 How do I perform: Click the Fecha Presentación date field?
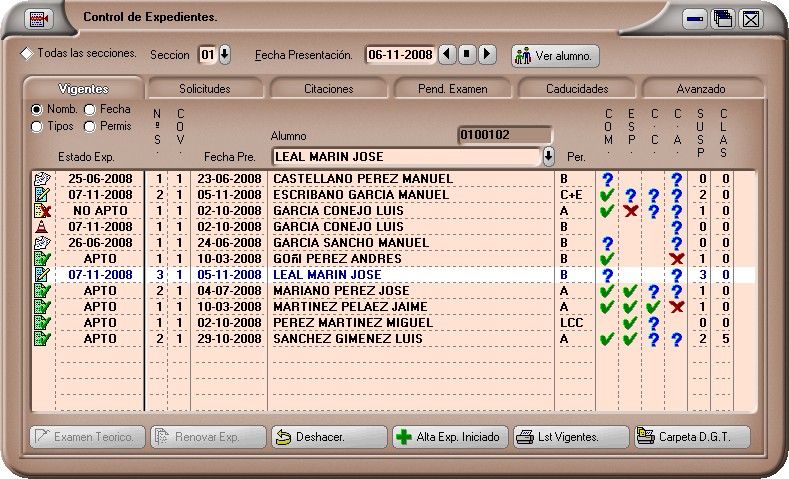coord(400,55)
